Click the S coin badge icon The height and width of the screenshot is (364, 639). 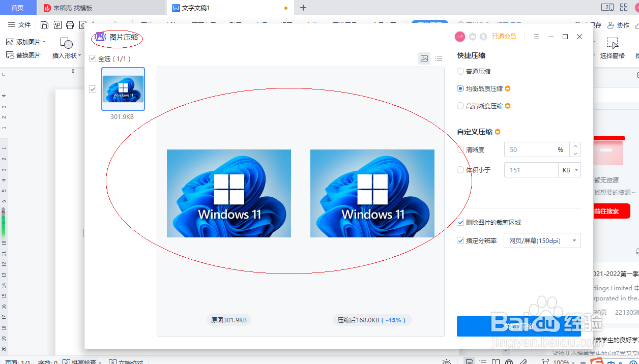click(x=483, y=37)
